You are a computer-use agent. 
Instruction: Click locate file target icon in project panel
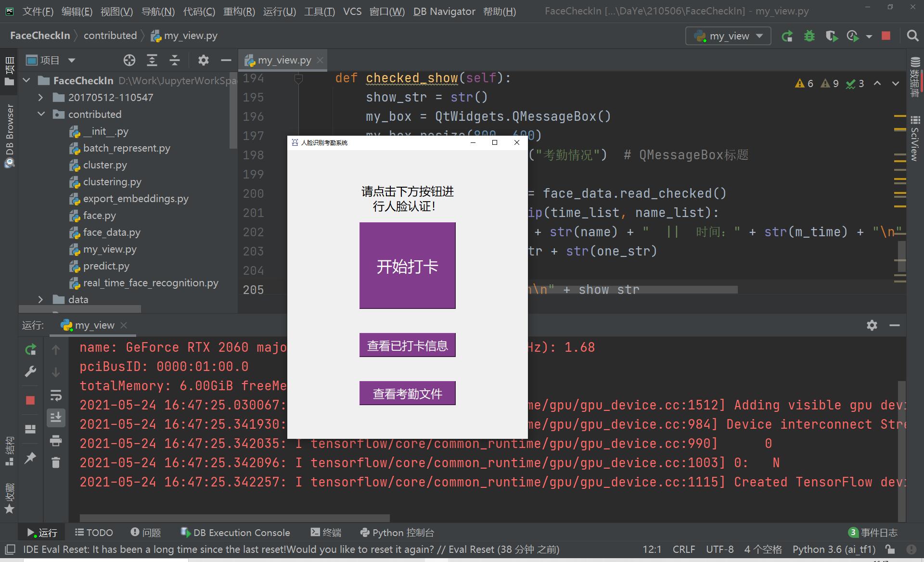coord(129,60)
